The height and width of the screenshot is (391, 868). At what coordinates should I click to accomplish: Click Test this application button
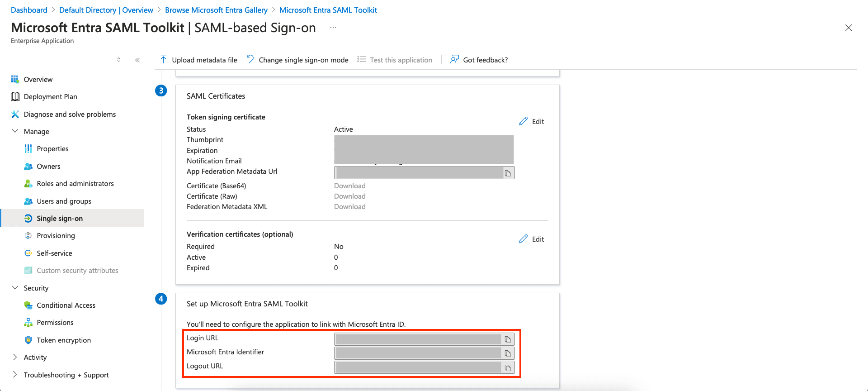395,60
